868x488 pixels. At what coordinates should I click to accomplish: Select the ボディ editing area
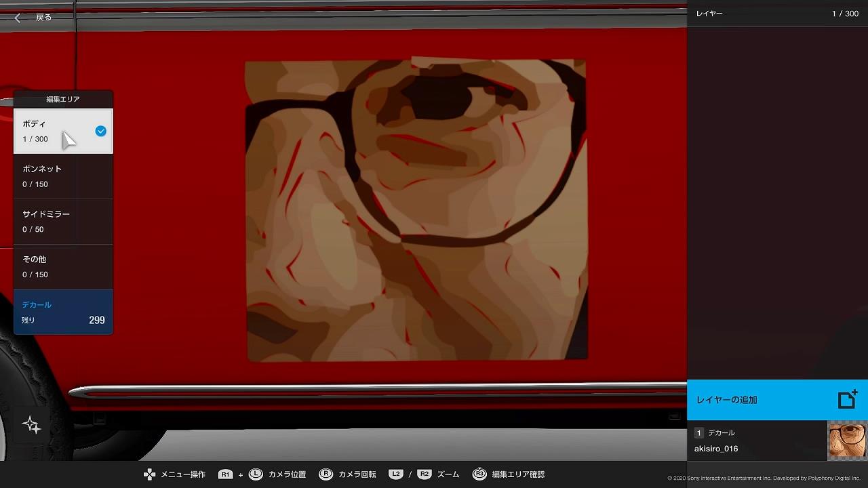(63, 131)
